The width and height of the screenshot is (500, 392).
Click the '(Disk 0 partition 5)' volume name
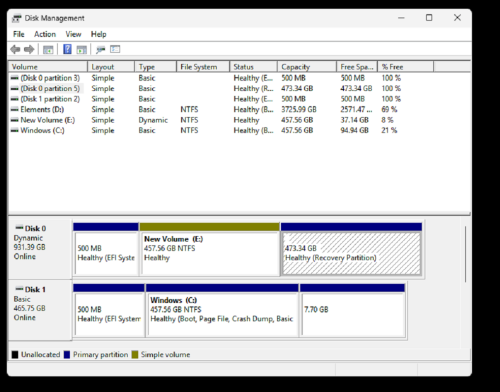click(50, 89)
